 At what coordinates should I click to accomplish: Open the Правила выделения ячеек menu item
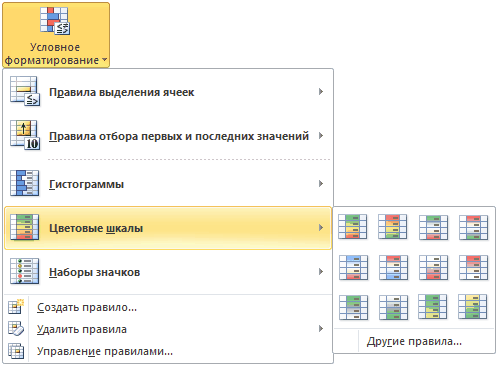[x=168, y=92]
